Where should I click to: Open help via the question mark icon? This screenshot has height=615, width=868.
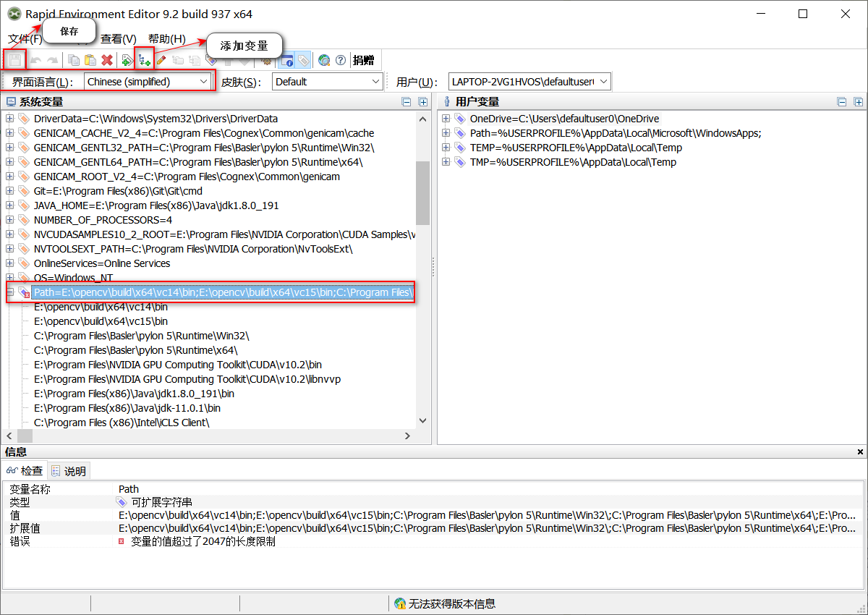(340, 60)
